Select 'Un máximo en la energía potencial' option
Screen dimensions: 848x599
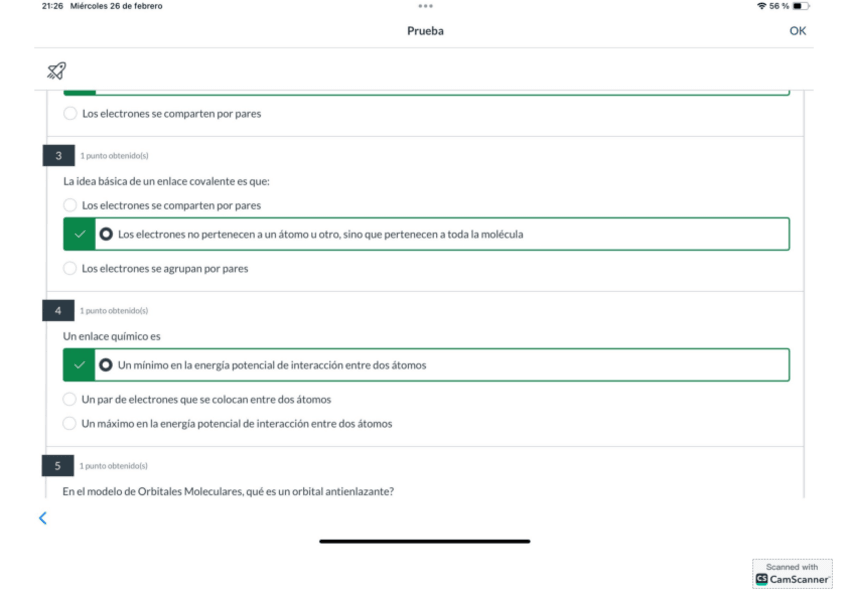(70, 423)
